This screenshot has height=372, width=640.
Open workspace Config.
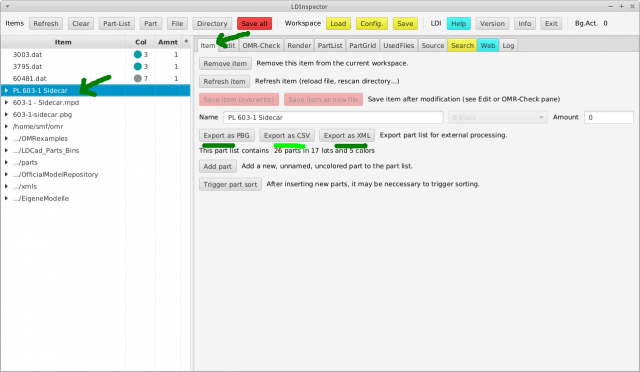tap(371, 24)
